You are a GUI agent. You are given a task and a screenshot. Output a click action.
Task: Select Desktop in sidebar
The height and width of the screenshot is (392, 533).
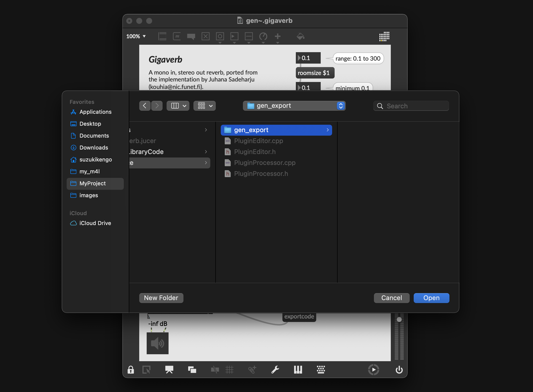pyautogui.click(x=95, y=124)
